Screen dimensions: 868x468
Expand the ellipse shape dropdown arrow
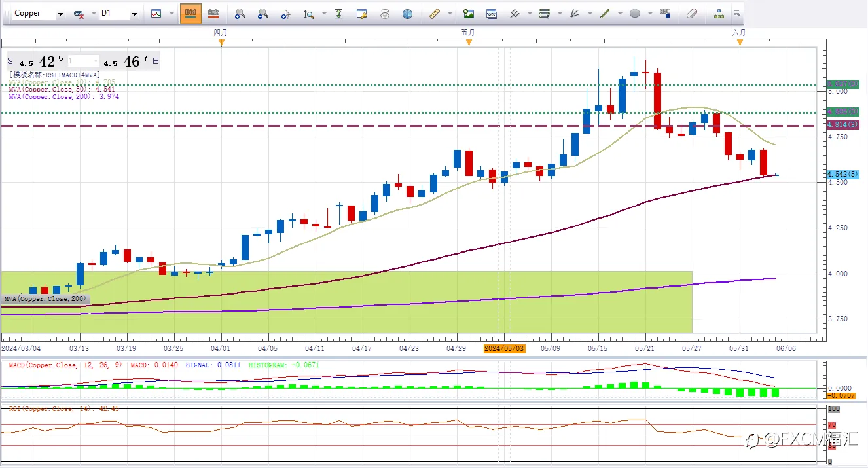coord(650,14)
